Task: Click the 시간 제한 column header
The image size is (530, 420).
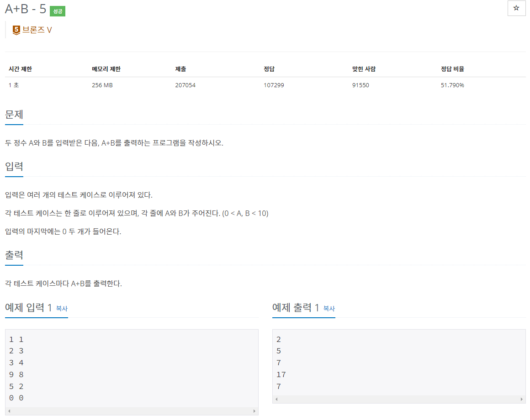Action: [x=20, y=69]
